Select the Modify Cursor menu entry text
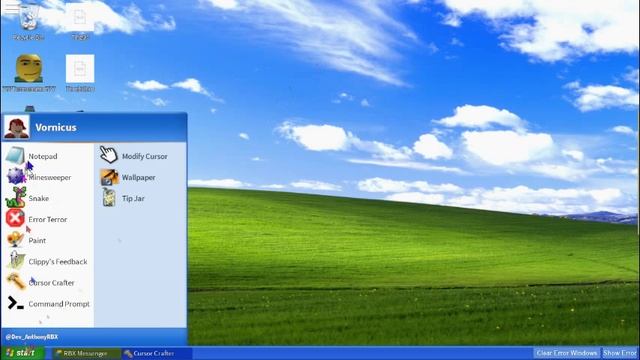Viewport: 640px width, 360px height. [x=144, y=156]
